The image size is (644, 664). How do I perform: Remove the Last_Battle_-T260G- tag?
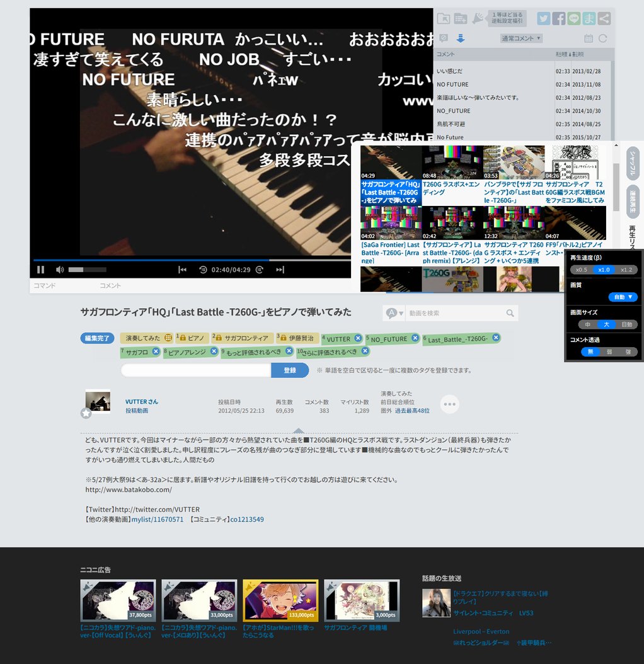point(496,338)
